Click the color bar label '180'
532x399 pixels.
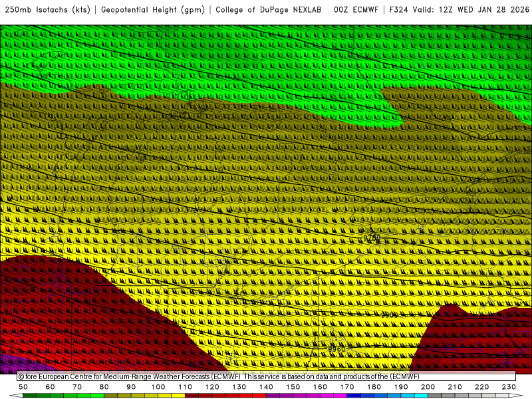(x=374, y=387)
